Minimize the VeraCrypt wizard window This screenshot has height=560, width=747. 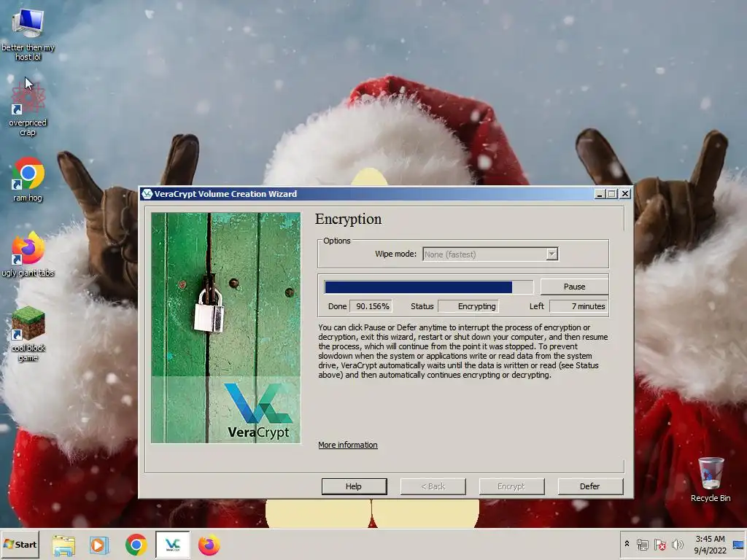click(600, 194)
